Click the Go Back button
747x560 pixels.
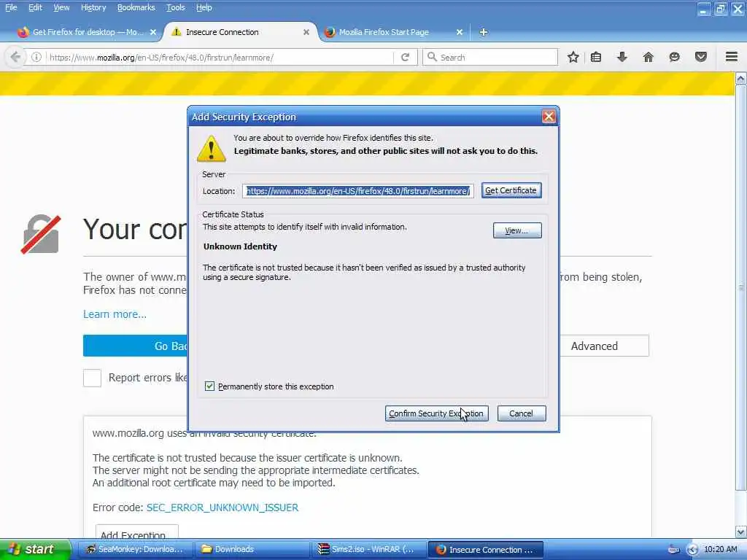tap(136, 346)
